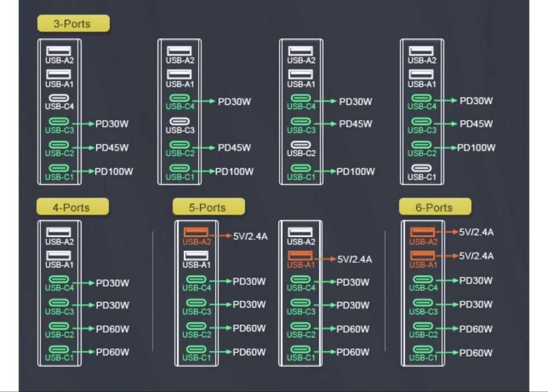Click "PD100W" in diagram with inactive USB-C3

click(235, 172)
